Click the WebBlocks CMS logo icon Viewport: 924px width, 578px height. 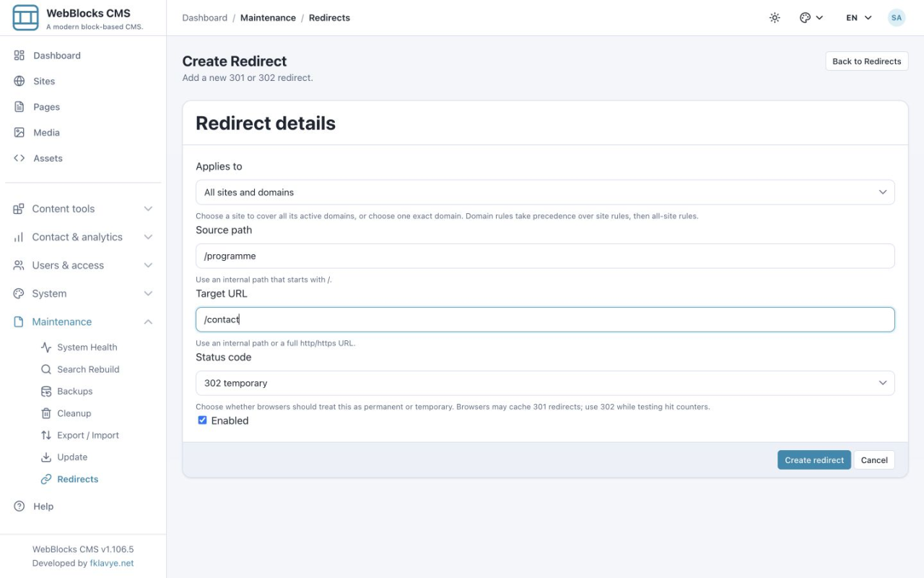pyautogui.click(x=26, y=17)
